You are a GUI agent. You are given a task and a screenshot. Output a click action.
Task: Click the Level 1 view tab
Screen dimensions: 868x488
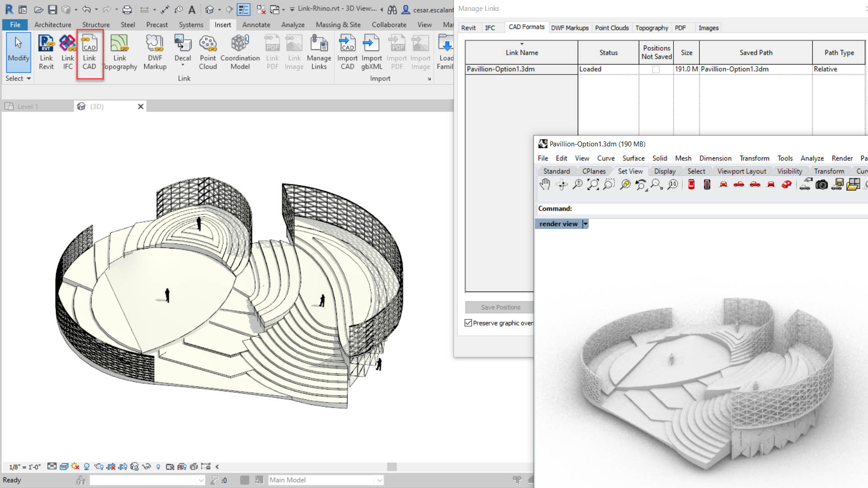click(28, 106)
